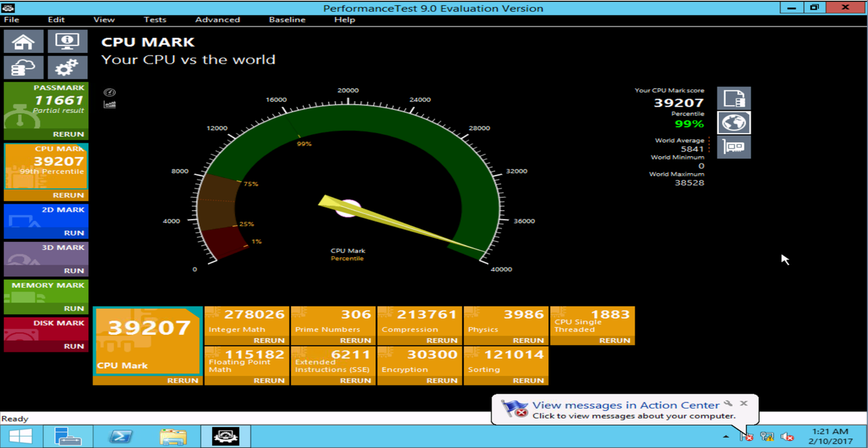
Task: Open the Baseline menu
Action: click(x=287, y=20)
